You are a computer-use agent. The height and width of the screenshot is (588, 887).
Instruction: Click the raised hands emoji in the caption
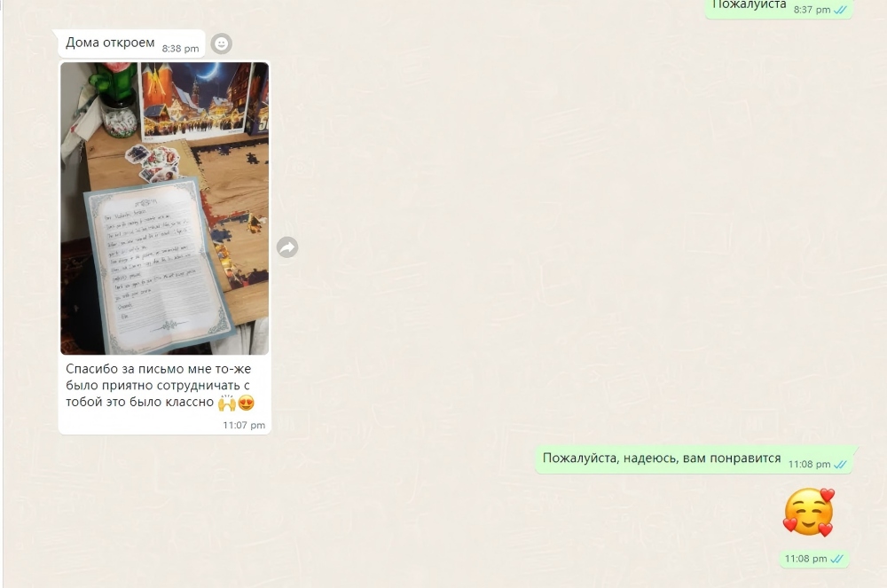(226, 403)
